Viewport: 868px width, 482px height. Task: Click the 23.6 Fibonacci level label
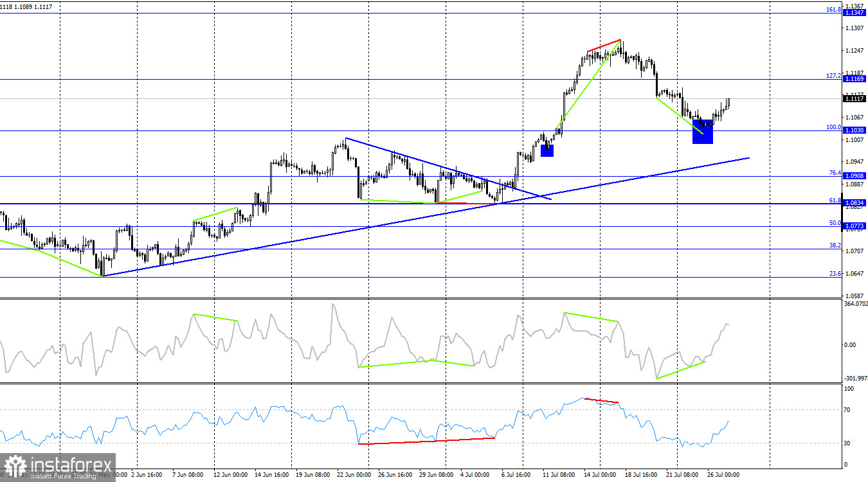[835, 273]
